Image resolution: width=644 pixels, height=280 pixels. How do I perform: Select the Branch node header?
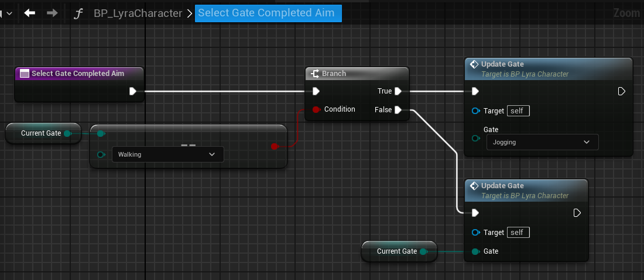tap(357, 74)
